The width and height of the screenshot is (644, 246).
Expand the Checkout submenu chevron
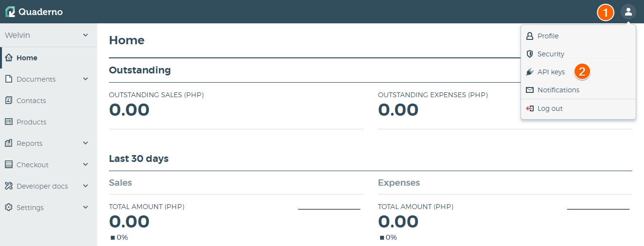[86, 165]
